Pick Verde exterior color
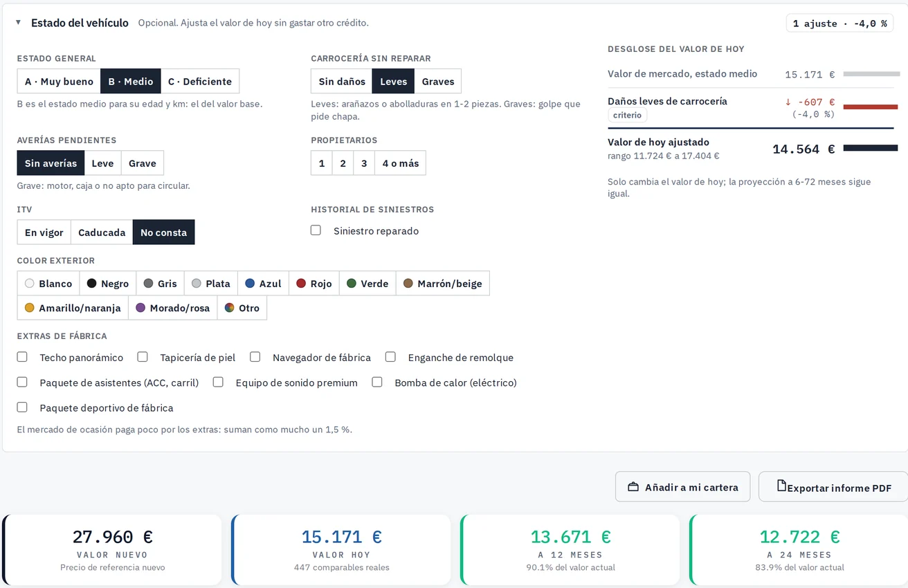Screen dimensions: 908x588 pos(367,284)
